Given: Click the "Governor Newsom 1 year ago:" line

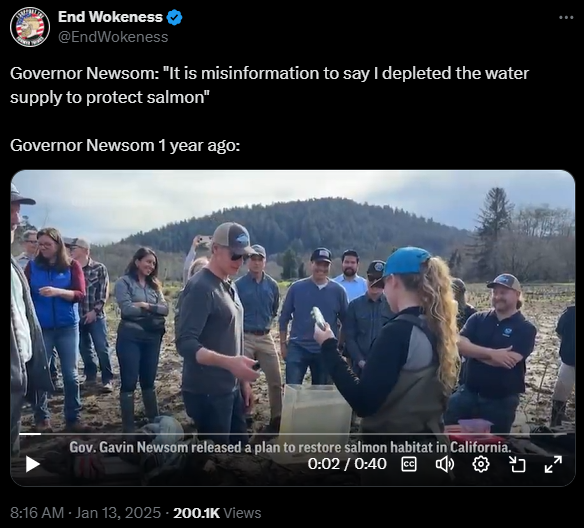Looking at the screenshot, I should point(125,145).
